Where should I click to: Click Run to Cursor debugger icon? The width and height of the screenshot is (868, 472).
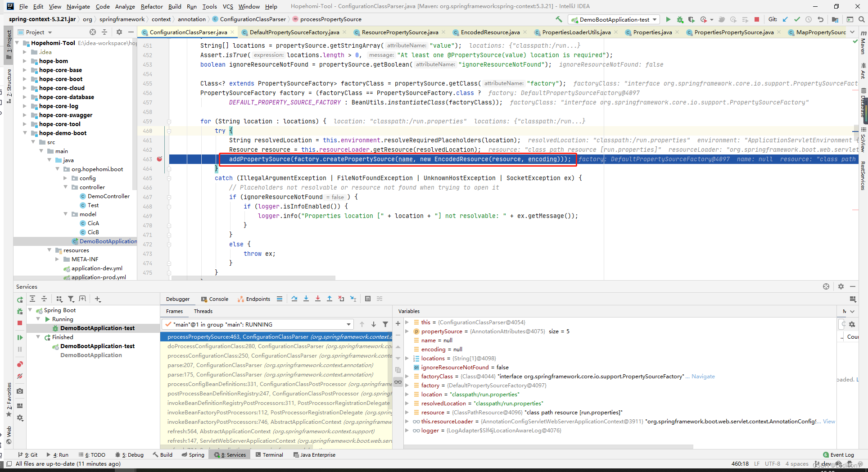pyautogui.click(x=353, y=299)
